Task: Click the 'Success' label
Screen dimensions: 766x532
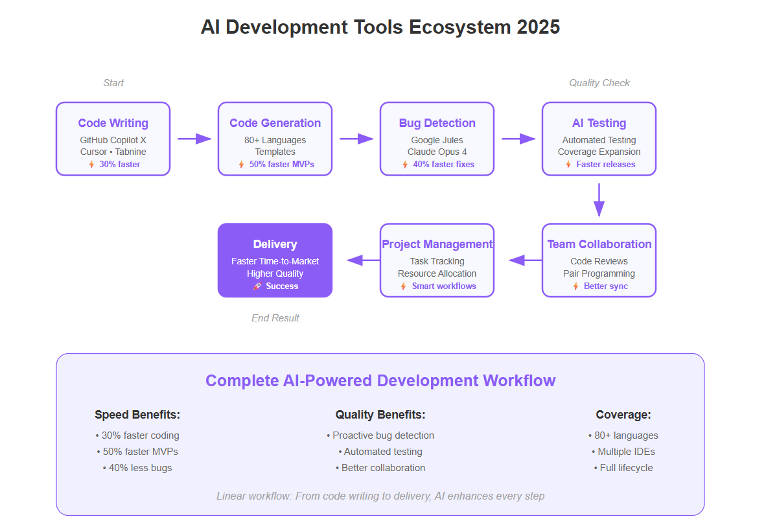Action: pos(282,286)
